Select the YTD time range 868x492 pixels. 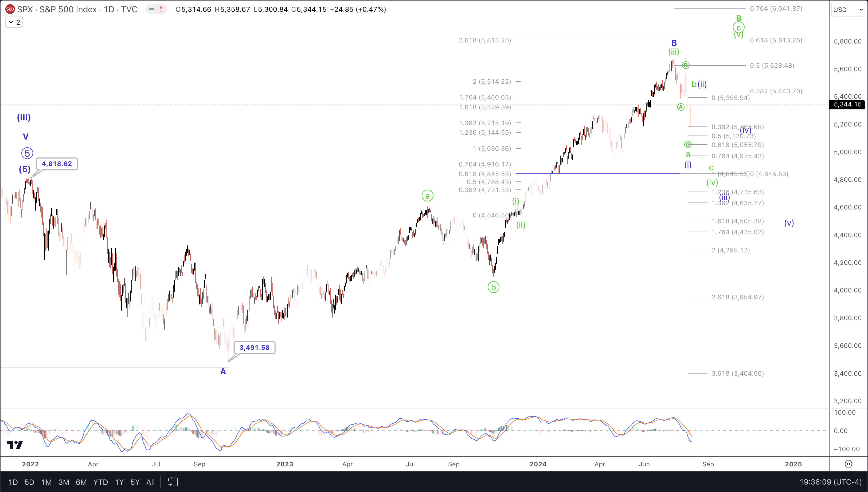coord(100,482)
